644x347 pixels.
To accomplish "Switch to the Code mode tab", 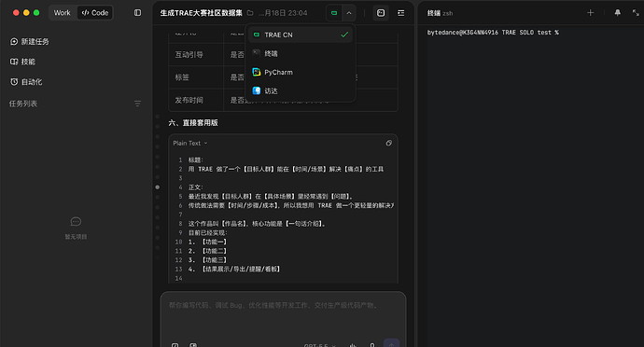I will click(x=95, y=13).
